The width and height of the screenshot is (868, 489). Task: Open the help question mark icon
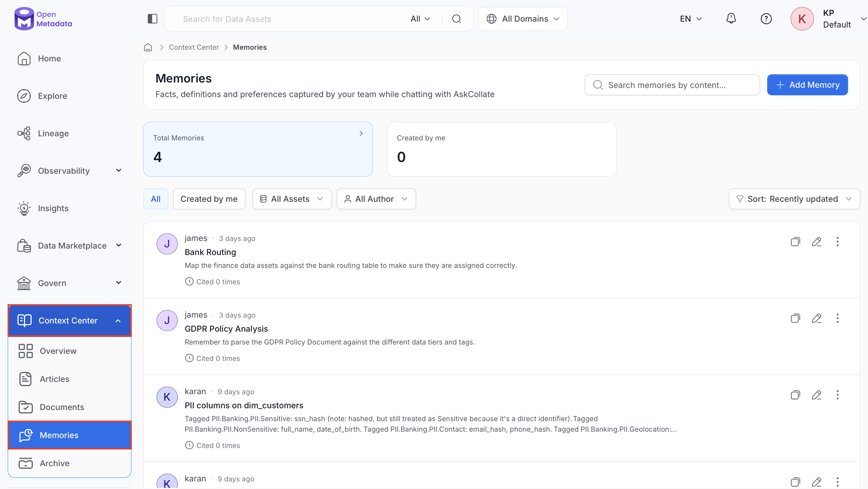tap(766, 19)
